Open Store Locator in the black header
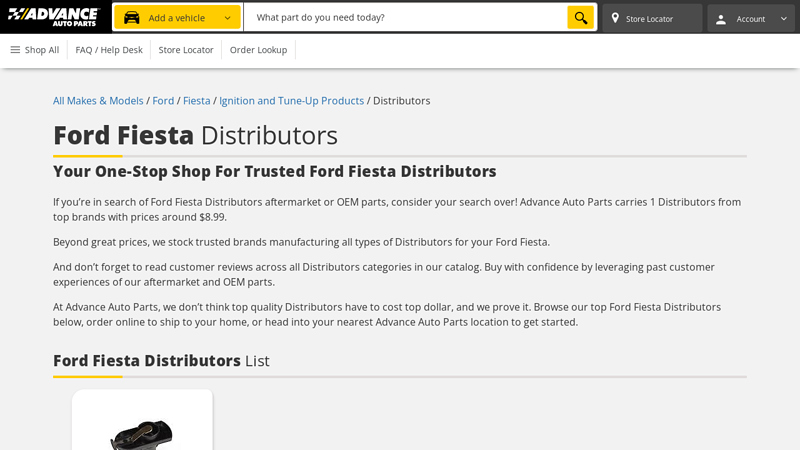This screenshot has width=800, height=450. pos(652,18)
